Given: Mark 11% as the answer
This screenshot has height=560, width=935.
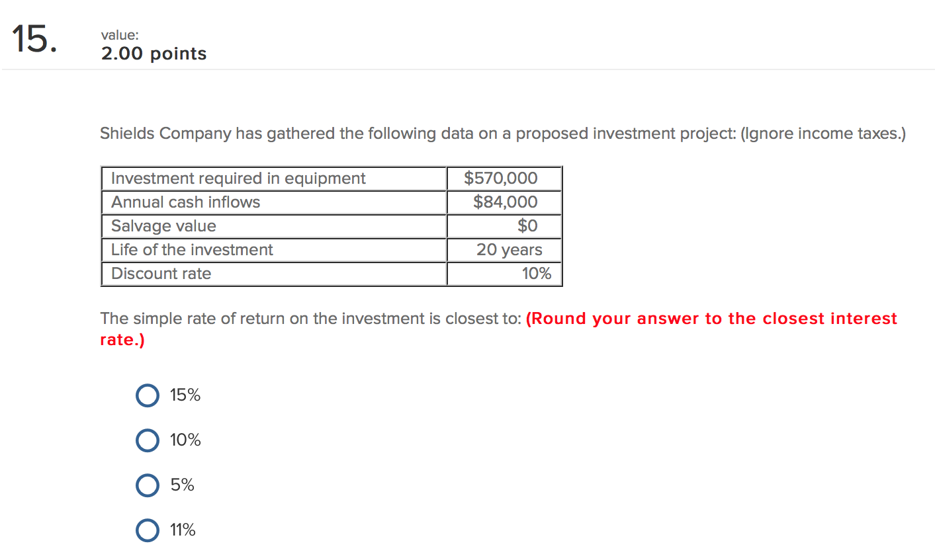Looking at the screenshot, I should pos(148,530).
